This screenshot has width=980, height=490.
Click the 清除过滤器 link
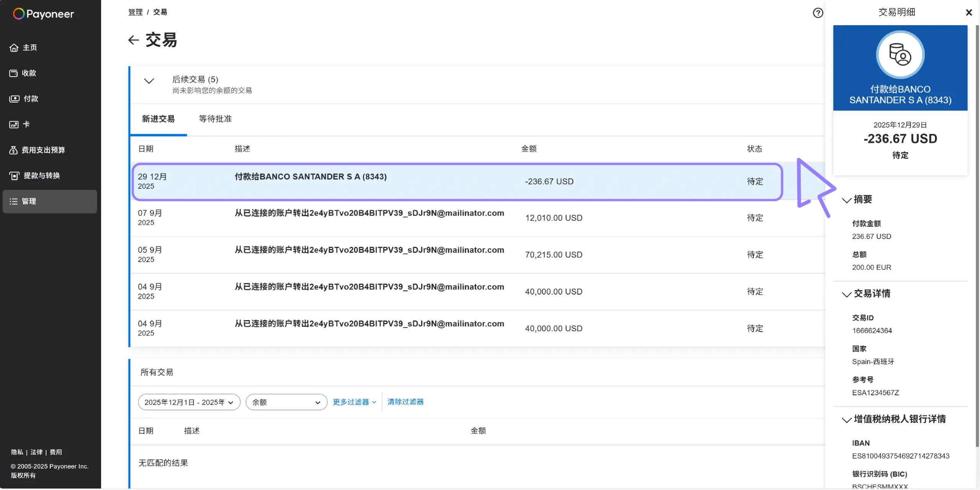tap(405, 402)
